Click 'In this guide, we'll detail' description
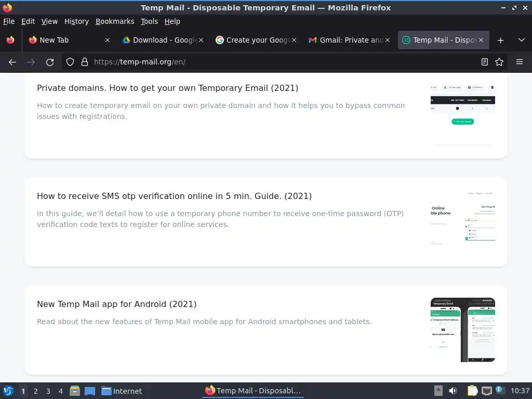Screen dimensions: 532x399 coord(220,219)
